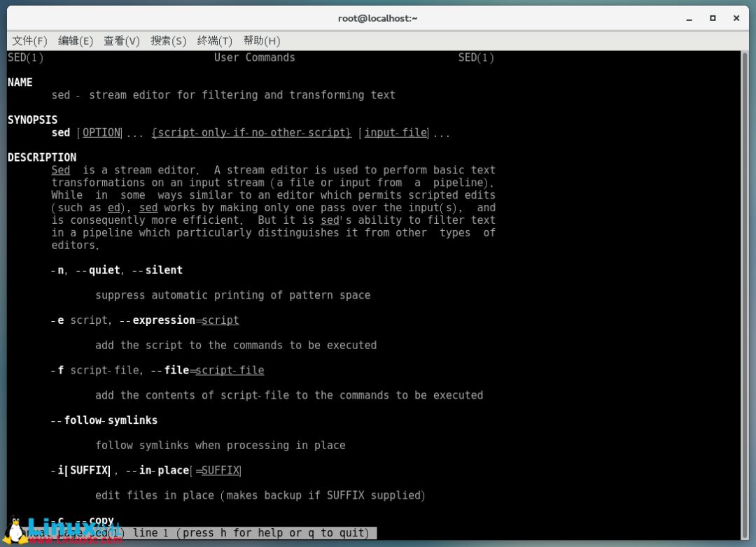
Task: Click the --follow-symlinks option text
Action: [104, 420]
